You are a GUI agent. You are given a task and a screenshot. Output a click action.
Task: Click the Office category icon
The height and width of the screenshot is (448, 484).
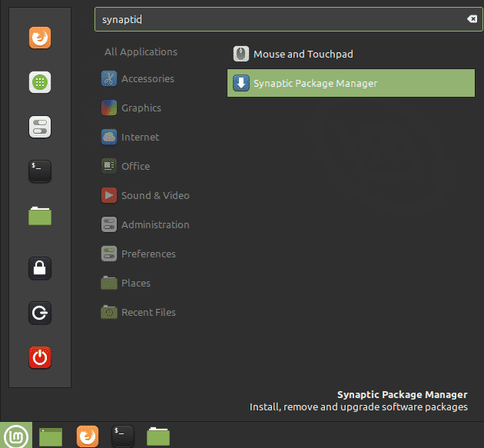coord(109,166)
